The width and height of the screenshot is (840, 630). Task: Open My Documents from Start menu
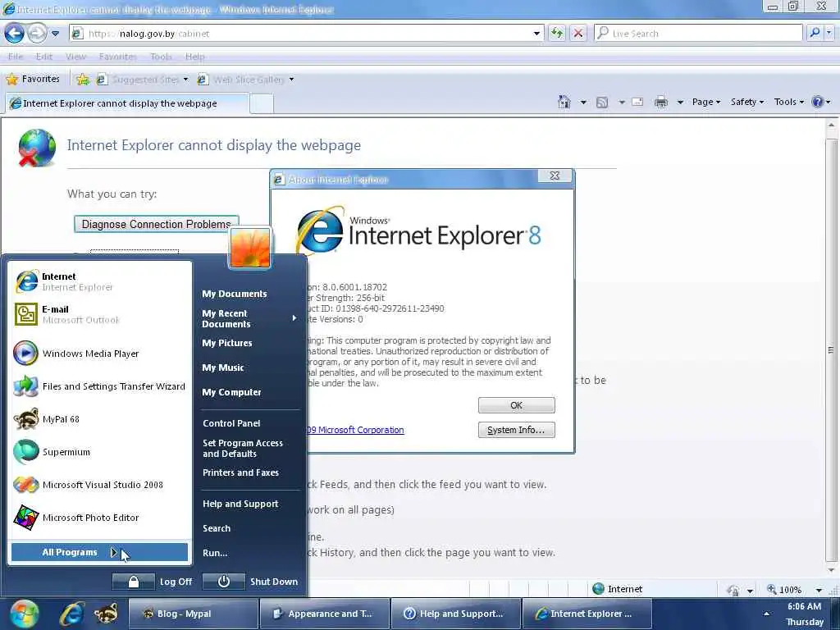(234, 294)
